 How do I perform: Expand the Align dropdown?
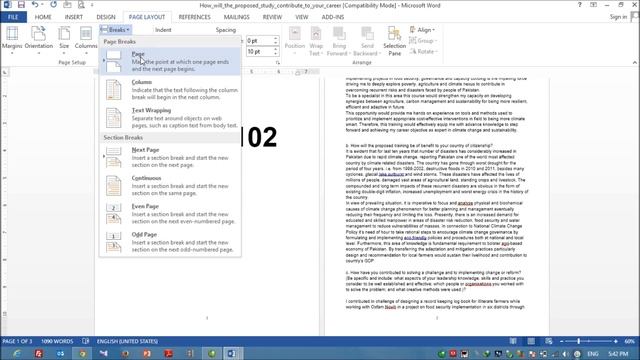pyautogui.click(x=422, y=30)
